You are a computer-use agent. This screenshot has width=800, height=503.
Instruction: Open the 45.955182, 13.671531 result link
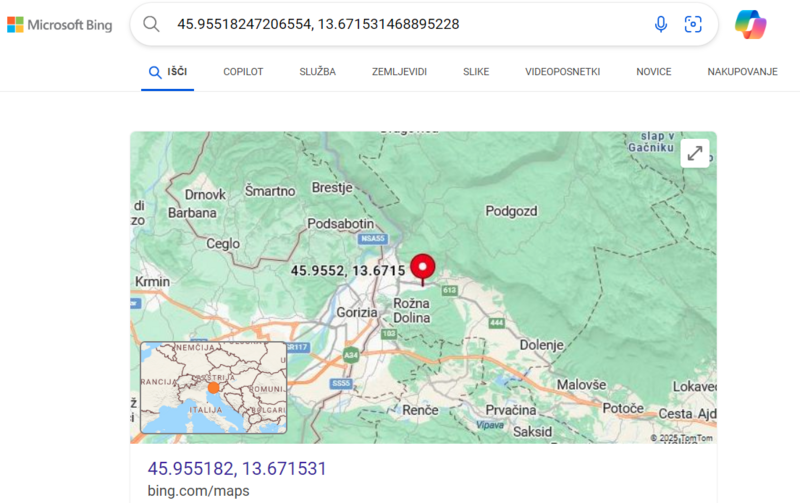click(237, 468)
